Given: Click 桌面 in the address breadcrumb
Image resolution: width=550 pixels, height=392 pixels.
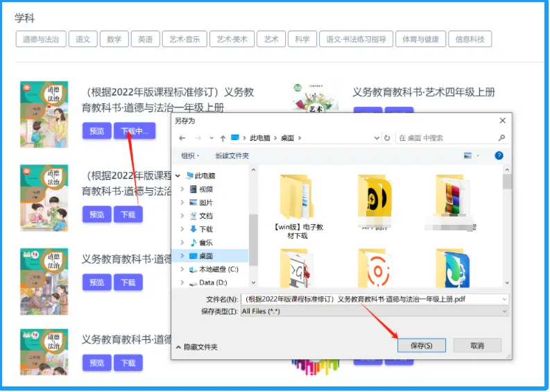Looking at the screenshot, I should pos(288,138).
